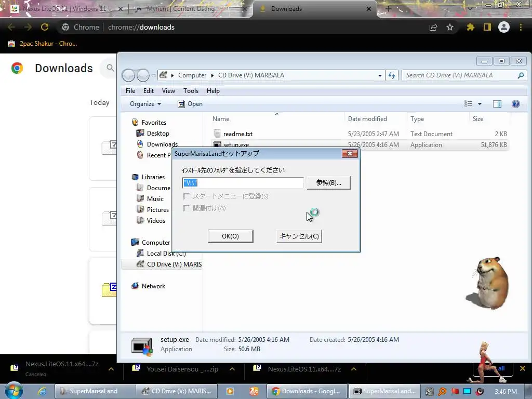The width and height of the screenshot is (532, 399).
Task: Select Computer in navigation pane
Action: click(x=155, y=243)
